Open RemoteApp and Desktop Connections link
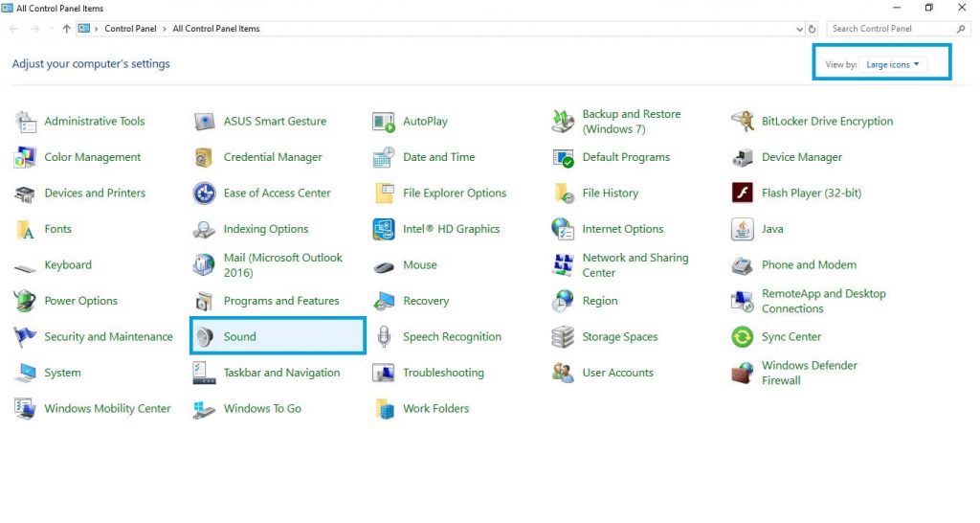The width and height of the screenshot is (980, 523). pos(824,301)
